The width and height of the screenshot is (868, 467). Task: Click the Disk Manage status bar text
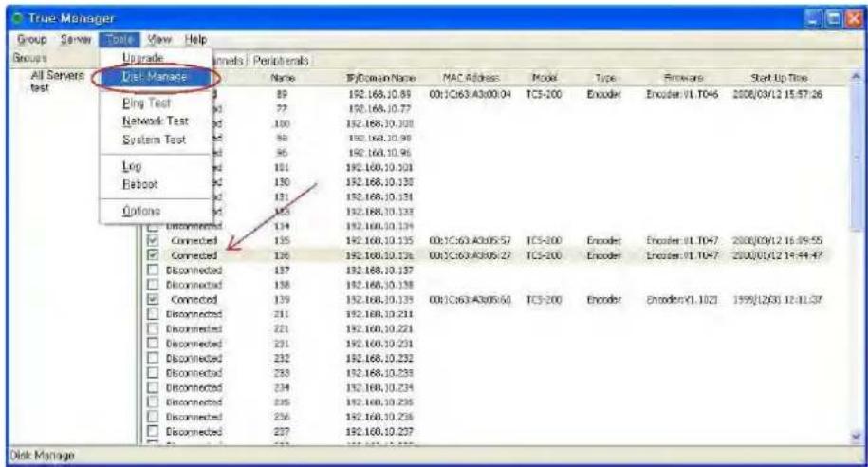[42, 456]
